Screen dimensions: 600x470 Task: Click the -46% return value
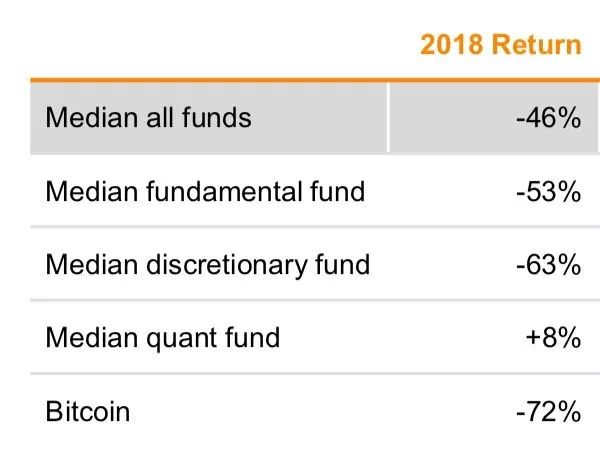point(548,118)
